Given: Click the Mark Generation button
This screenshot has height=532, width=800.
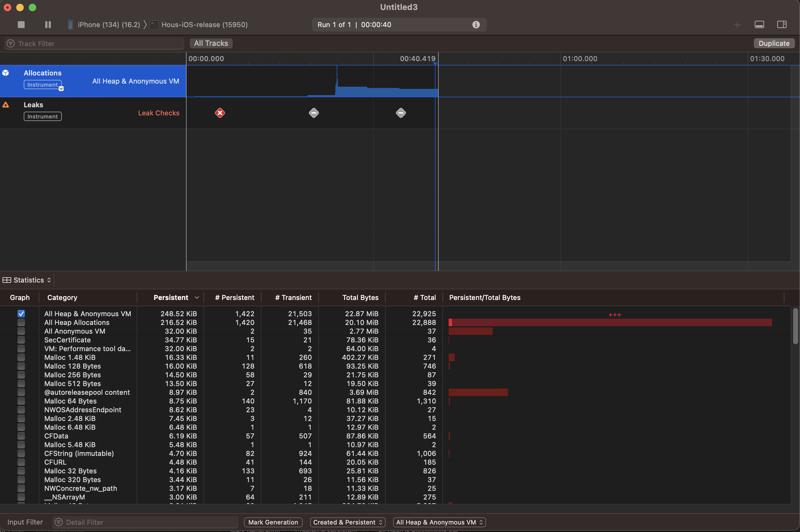Looking at the screenshot, I should [x=273, y=522].
